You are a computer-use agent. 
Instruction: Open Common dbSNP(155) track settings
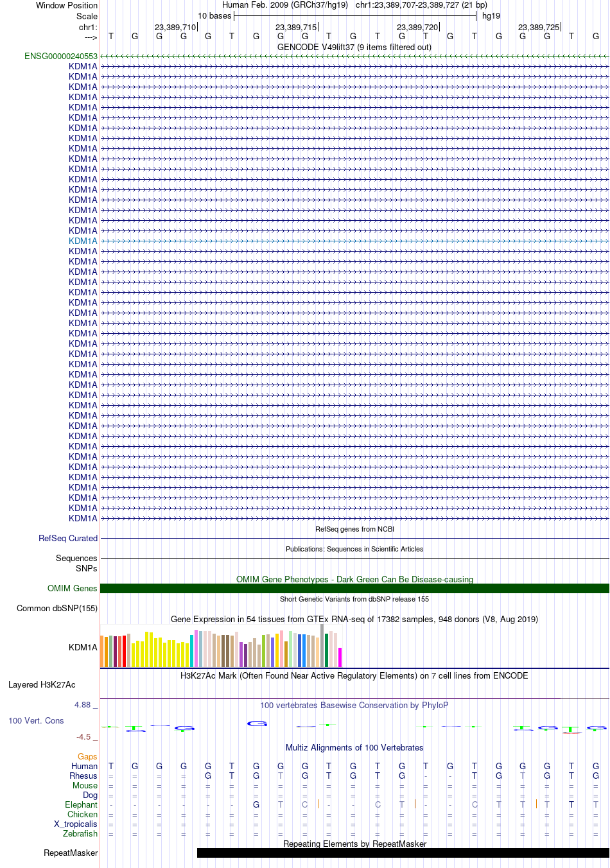pos(57,609)
